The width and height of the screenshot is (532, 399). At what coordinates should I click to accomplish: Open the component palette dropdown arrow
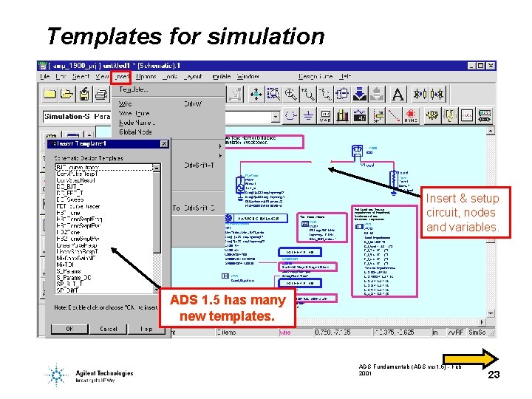click(x=276, y=117)
